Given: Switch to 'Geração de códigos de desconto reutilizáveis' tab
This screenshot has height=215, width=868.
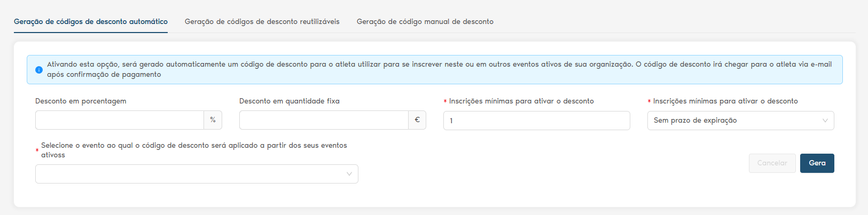Looking at the screenshot, I should 262,22.
